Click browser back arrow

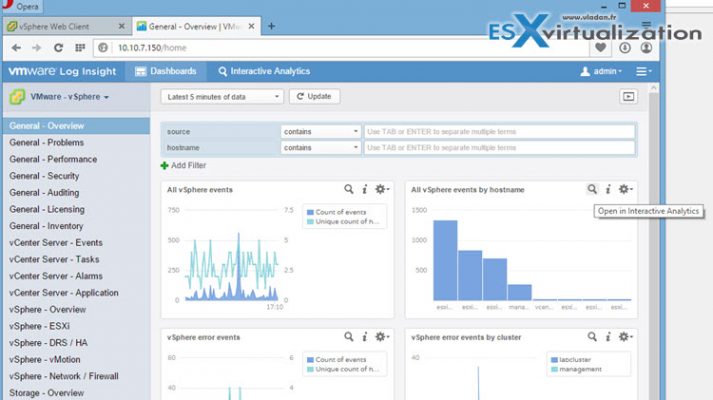16,48
